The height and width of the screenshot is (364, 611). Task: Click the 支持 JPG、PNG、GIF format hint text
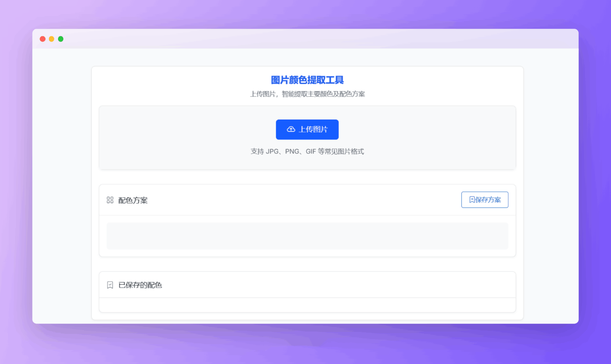[307, 151]
